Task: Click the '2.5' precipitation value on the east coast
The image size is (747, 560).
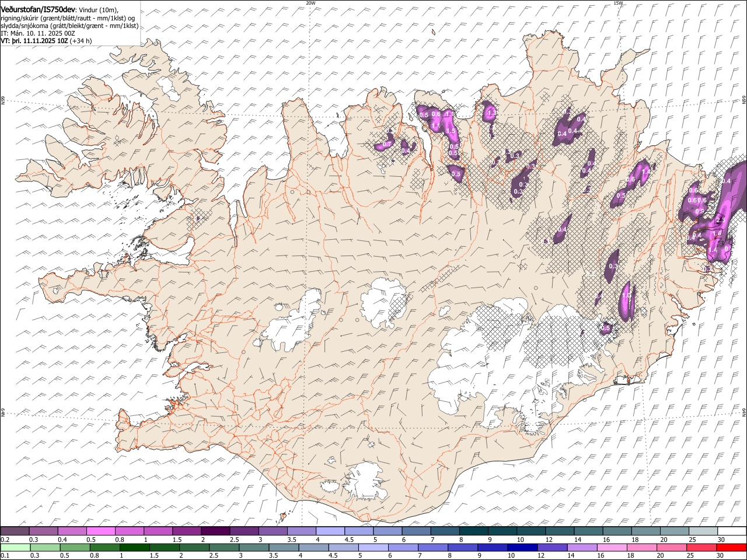Action: click(x=720, y=220)
